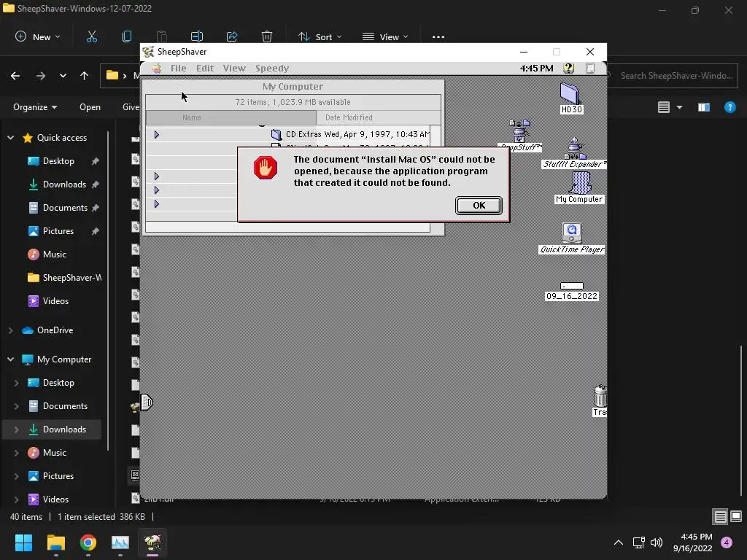Open File Explorer from taskbar

55,542
